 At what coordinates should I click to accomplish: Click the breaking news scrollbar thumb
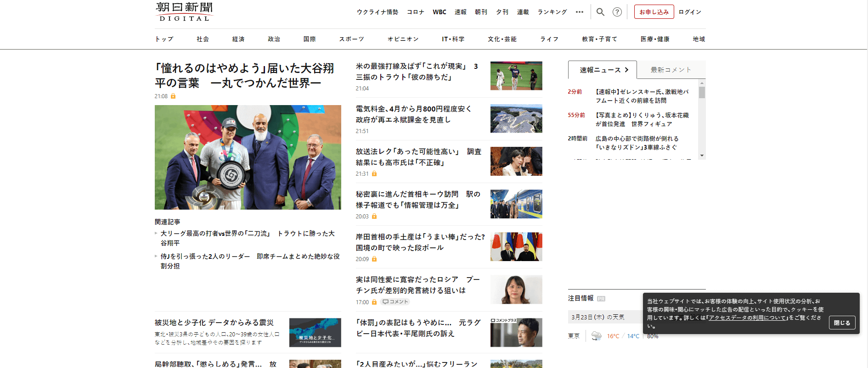[702, 93]
